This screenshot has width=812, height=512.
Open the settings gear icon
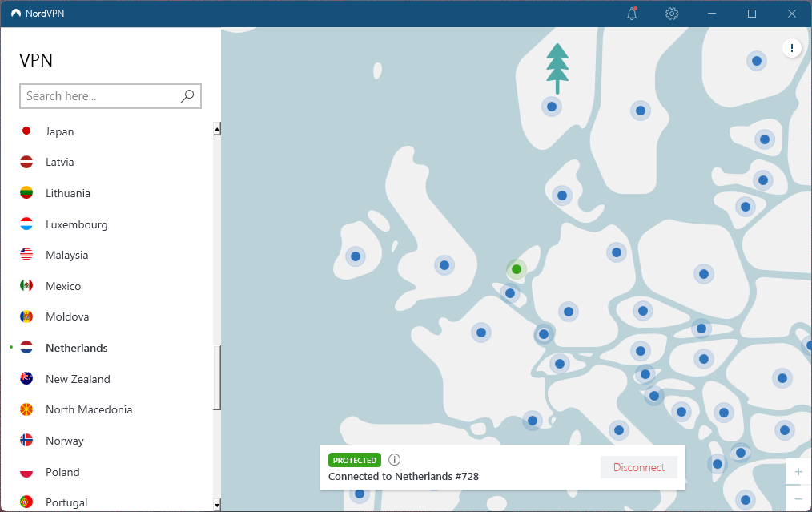(x=672, y=14)
